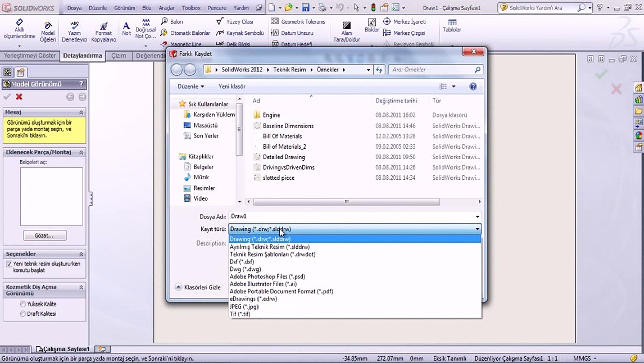
Task: Open the Tablolar tool
Action: click(452, 26)
